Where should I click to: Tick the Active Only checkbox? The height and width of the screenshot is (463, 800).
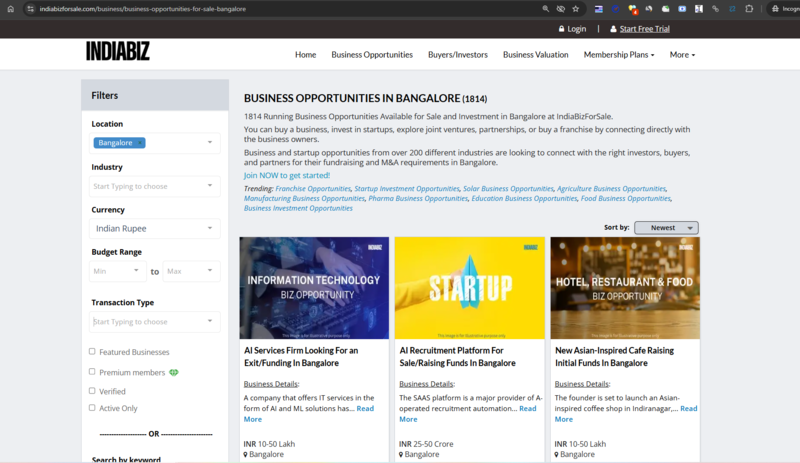tap(92, 408)
